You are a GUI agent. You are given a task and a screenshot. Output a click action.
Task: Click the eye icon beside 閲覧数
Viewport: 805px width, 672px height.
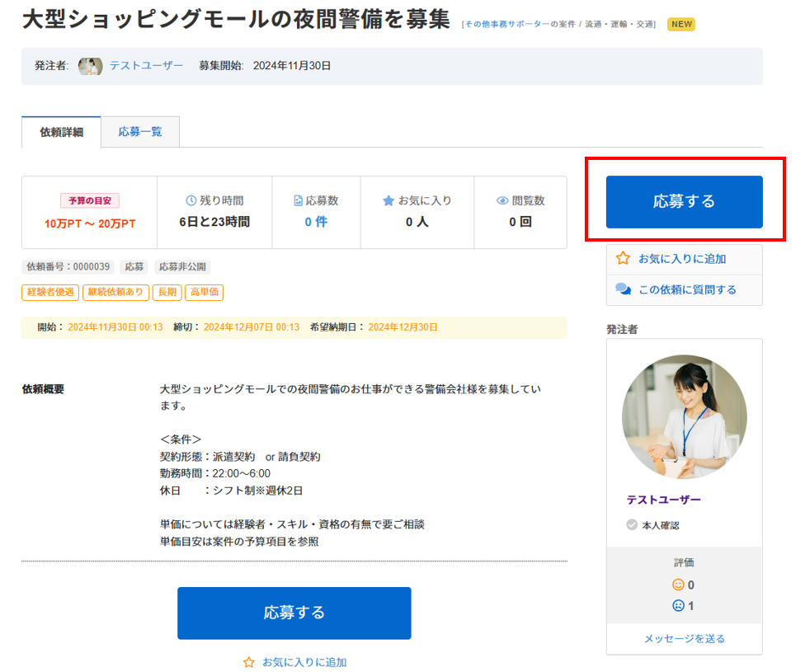pos(502,200)
